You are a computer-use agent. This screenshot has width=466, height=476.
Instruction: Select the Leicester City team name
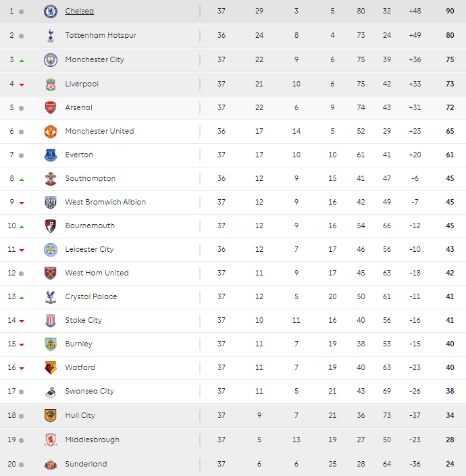(x=89, y=249)
